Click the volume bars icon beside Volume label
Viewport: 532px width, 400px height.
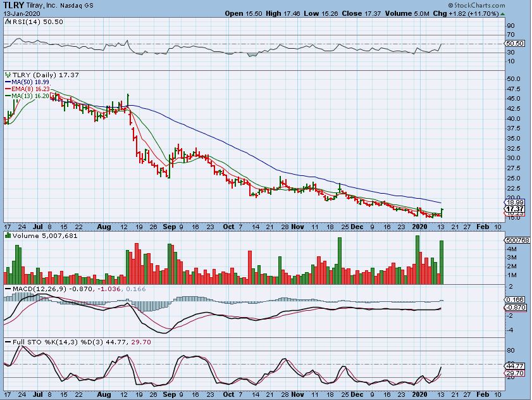click(x=8, y=235)
